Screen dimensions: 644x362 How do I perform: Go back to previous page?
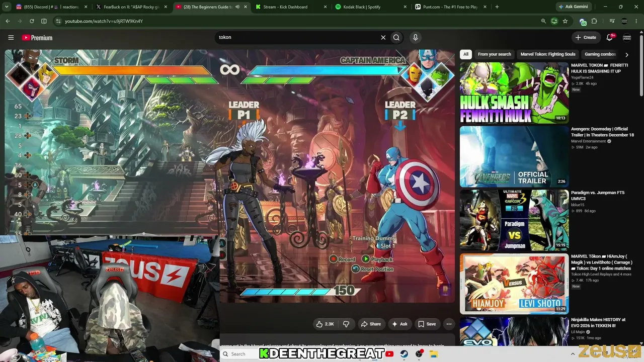pyautogui.click(x=8, y=21)
